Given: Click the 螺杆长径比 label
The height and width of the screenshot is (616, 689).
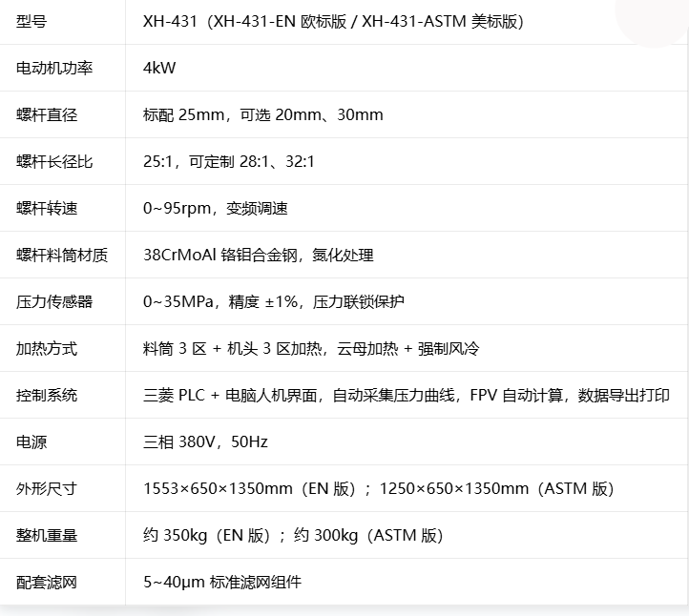Looking at the screenshot, I should [54, 161].
